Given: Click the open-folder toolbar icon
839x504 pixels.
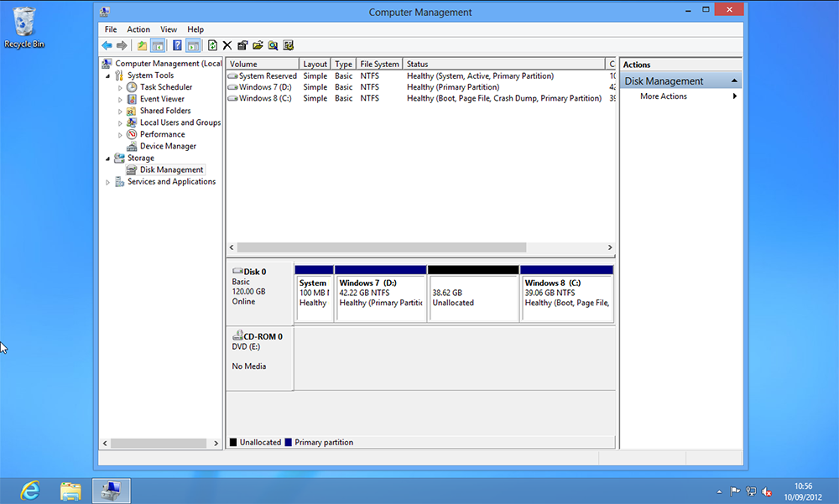Looking at the screenshot, I should pyautogui.click(x=258, y=45).
